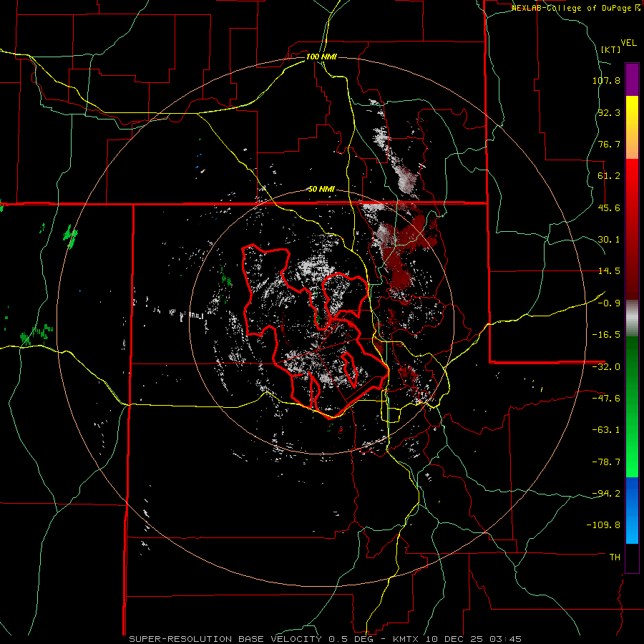Screen dimensions: 644x644
Task: Click the -32.0 velocity scale value
Action: [x=606, y=367]
